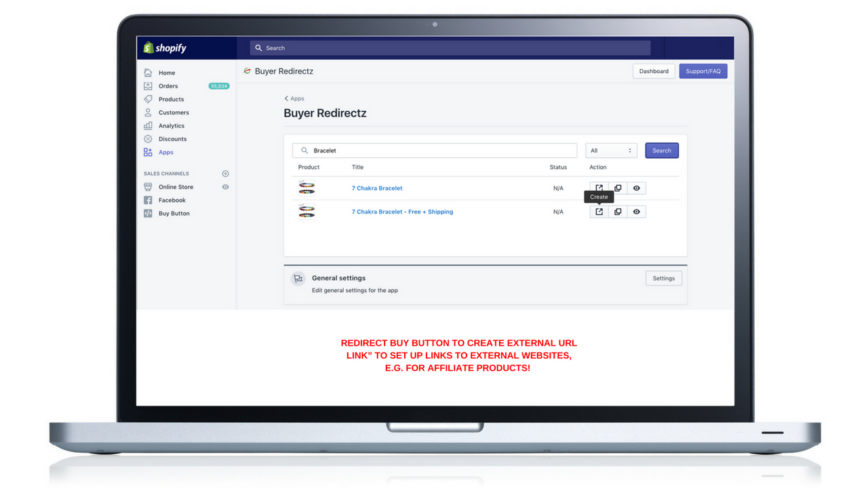
Task: Click the plus icon to add a sales channel
Action: tap(224, 174)
